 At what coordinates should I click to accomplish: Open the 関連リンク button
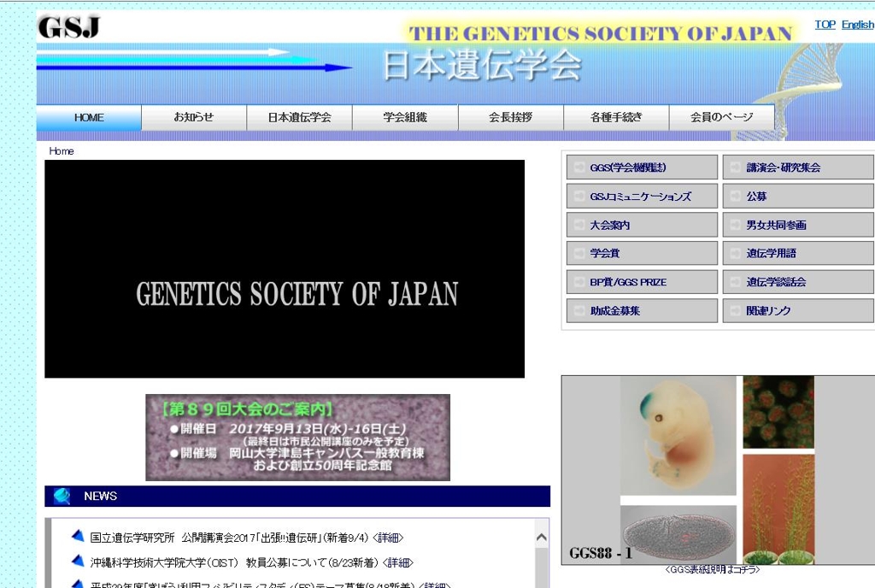(x=798, y=311)
